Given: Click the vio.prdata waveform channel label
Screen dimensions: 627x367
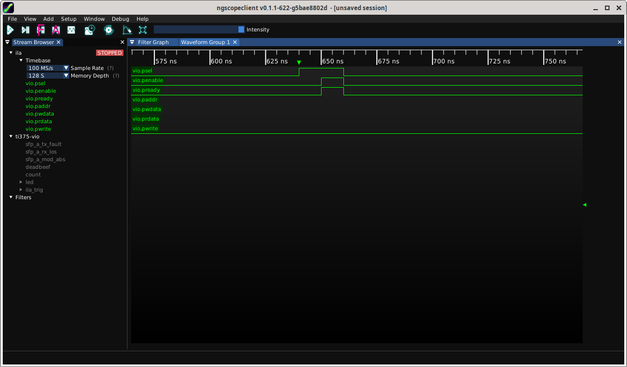Looking at the screenshot, I should (x=146, y=119).
